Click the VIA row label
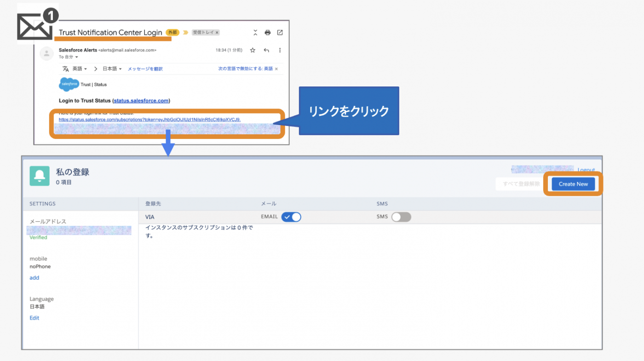 (x=150, y=216)
